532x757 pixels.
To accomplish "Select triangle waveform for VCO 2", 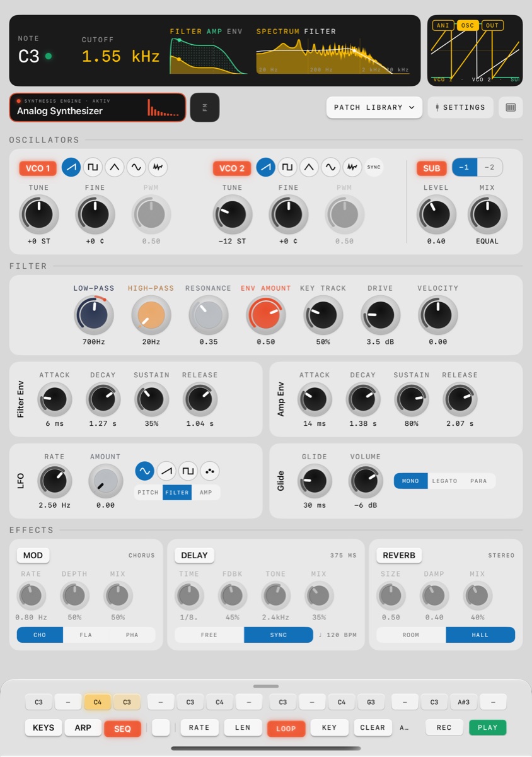I will (x=308, y=167).
